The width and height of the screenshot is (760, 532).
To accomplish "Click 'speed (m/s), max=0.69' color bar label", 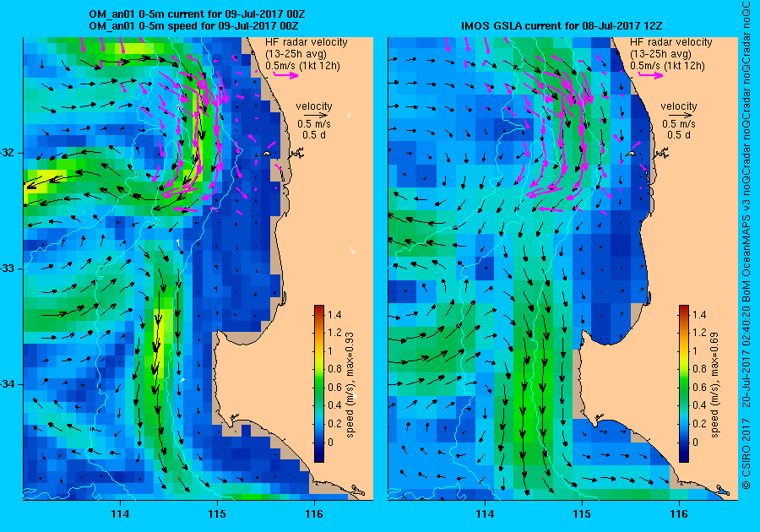I will [714, 385].
